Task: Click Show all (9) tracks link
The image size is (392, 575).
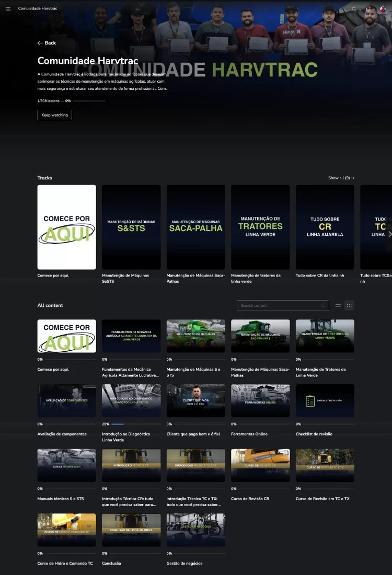Action: [341, 178]
